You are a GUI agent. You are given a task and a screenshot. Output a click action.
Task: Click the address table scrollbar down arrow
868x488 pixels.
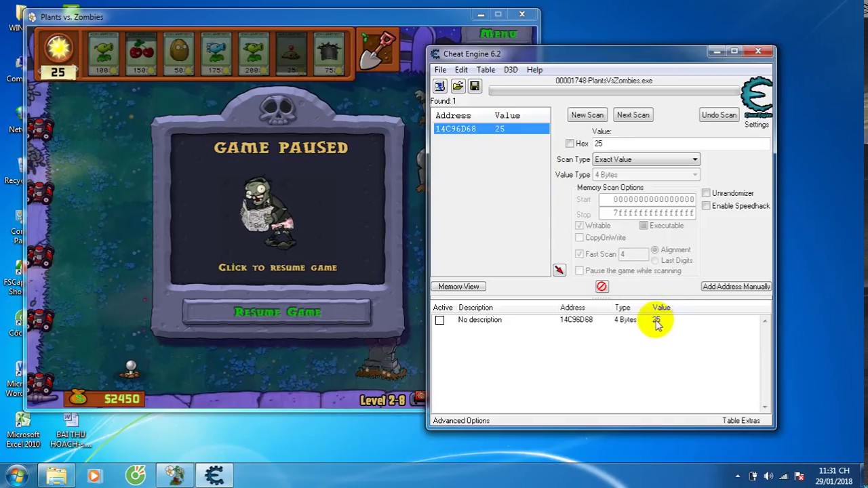[x=765, y=407]
